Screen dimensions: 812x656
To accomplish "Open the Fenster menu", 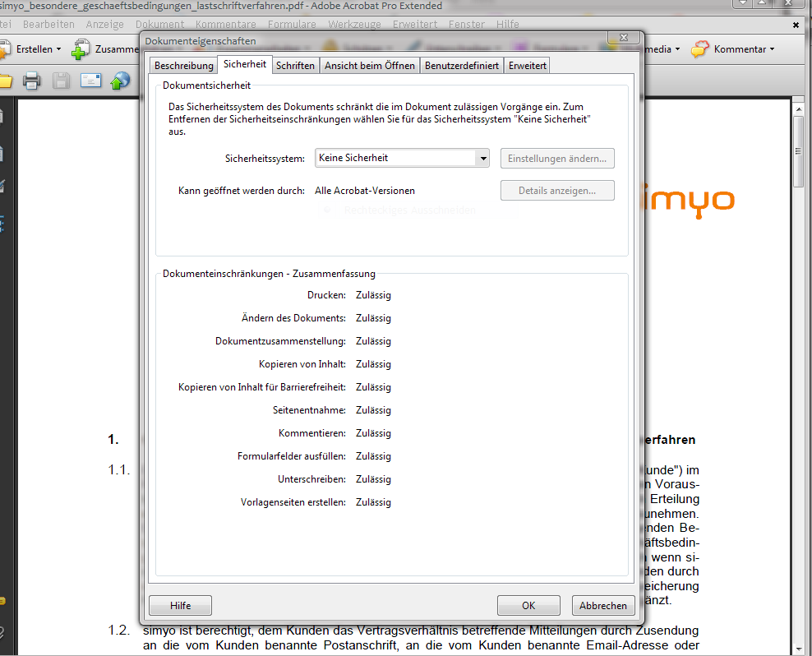I will pyautogui.click(x=467, y=25).
